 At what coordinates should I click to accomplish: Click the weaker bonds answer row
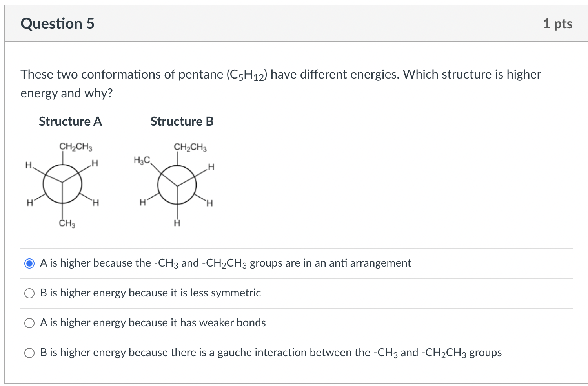(152, 323)
